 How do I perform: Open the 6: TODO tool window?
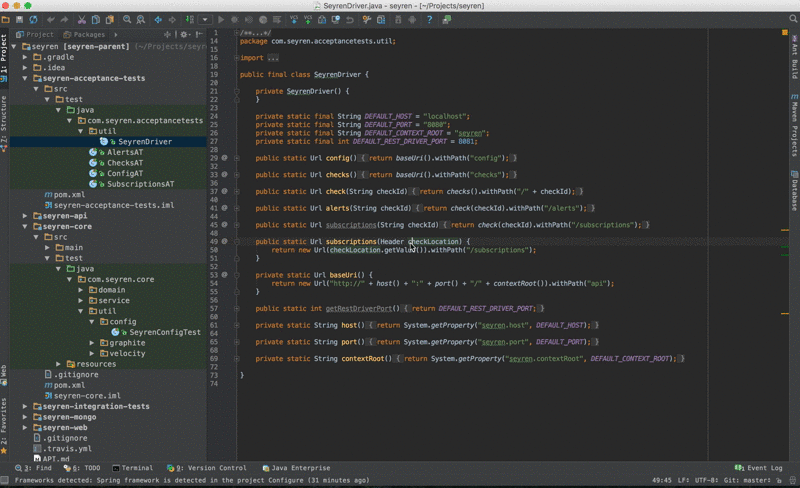point(82,468)
